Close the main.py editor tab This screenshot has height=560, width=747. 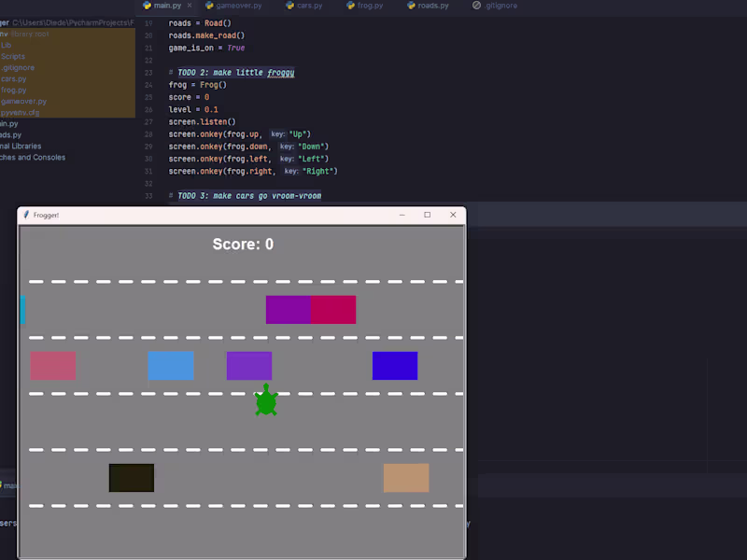(190, 6)
